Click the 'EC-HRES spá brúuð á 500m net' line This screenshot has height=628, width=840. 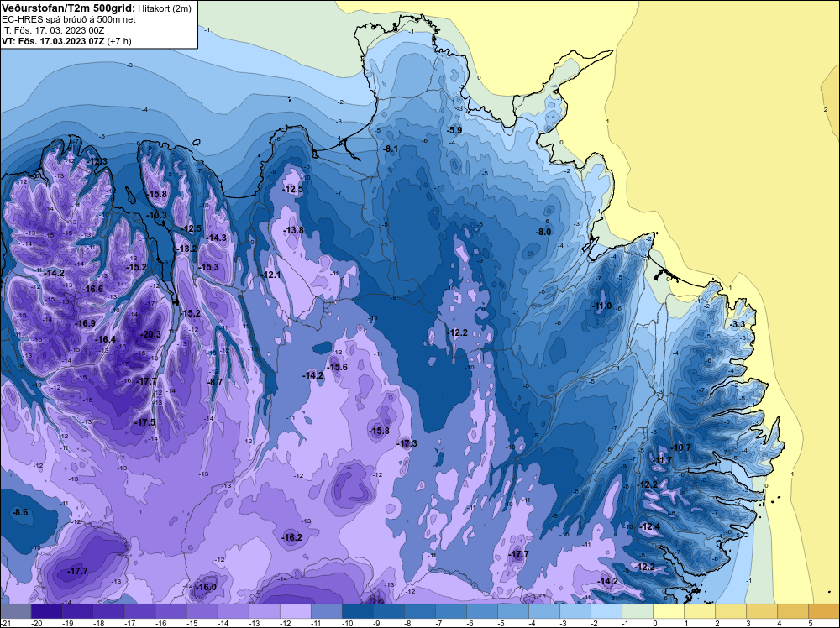pos(69,19)
